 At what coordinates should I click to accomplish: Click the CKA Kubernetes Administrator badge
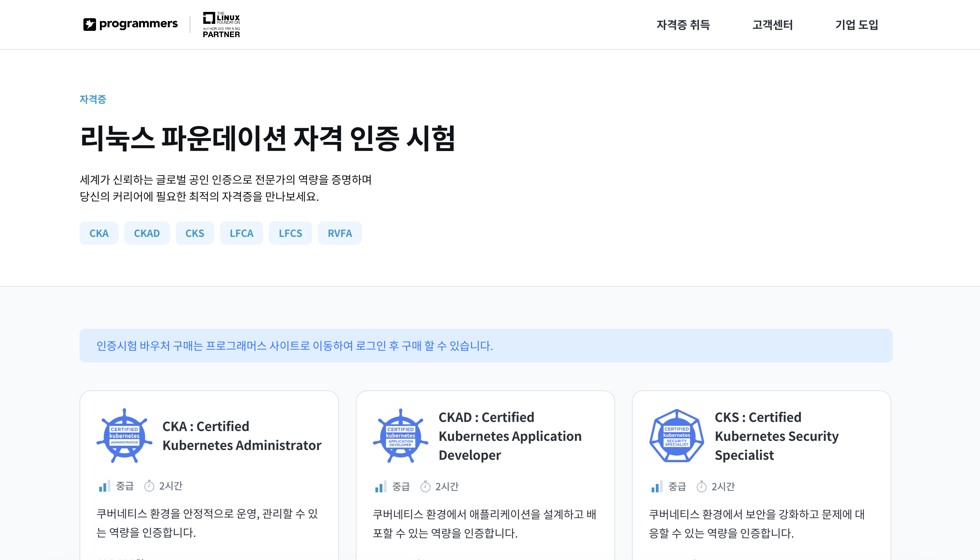tap(124, 436)
